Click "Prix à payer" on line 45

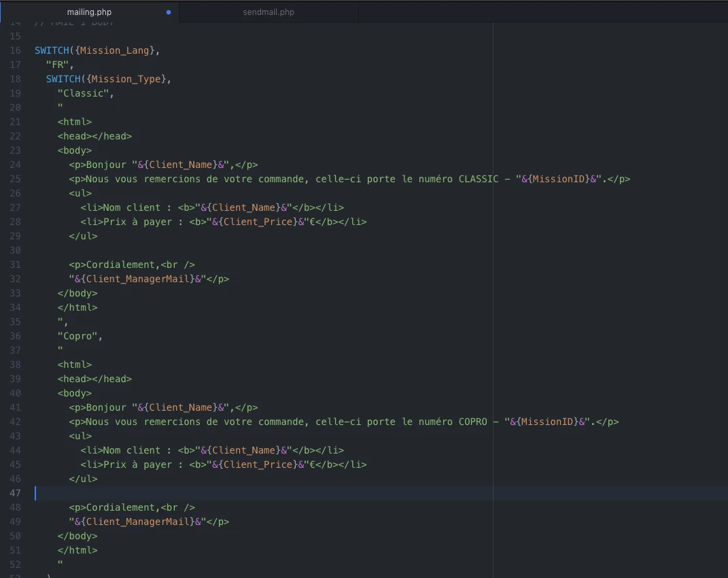pos(137,464)
